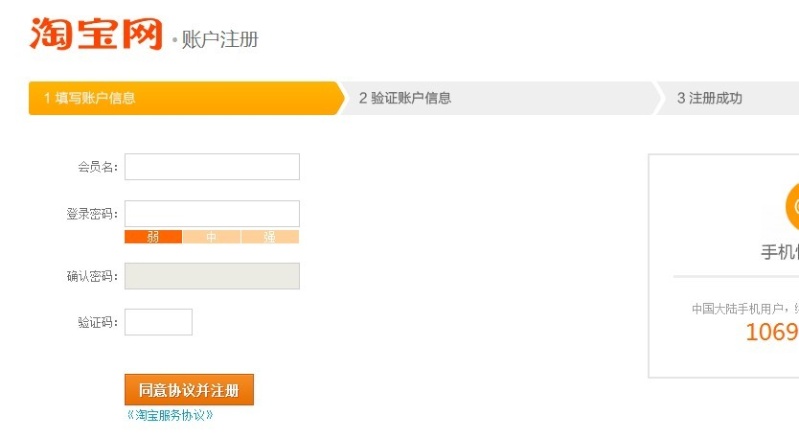Click the 强 password strength segment

(x=270, y=237)
